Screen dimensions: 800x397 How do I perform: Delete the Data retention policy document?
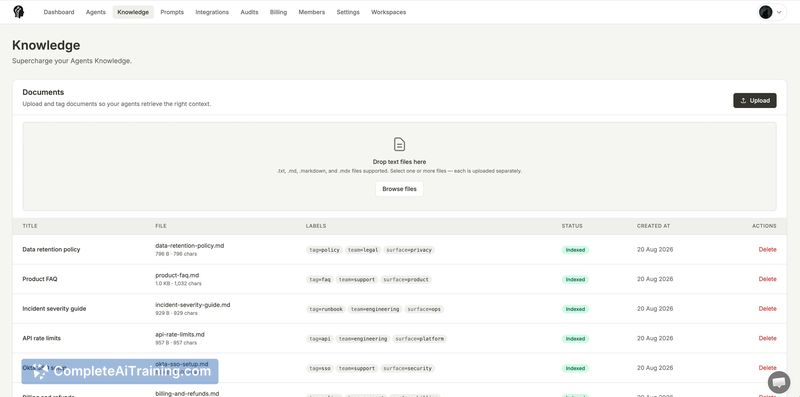pyautogui.click(x=767, y=250)
